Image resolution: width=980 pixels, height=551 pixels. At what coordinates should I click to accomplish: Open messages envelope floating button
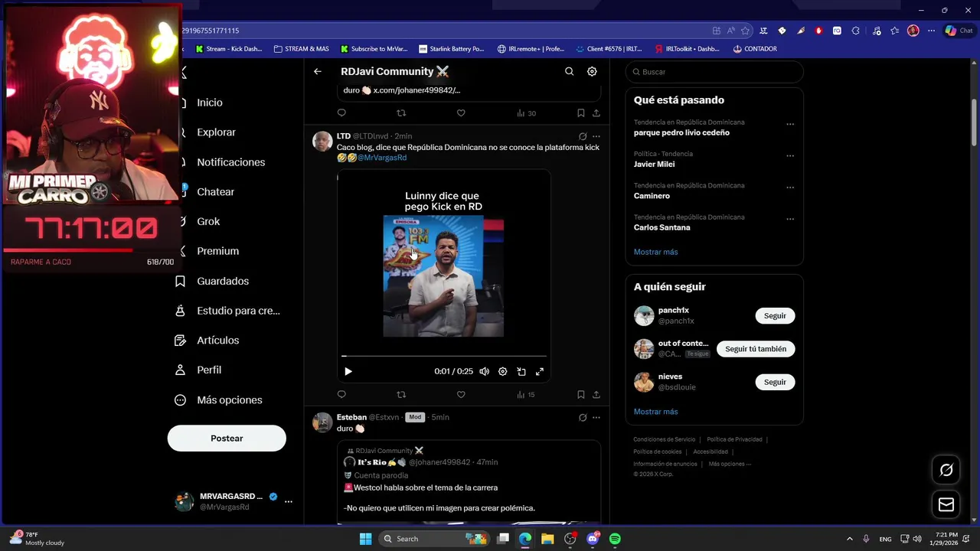click(946, 504)
